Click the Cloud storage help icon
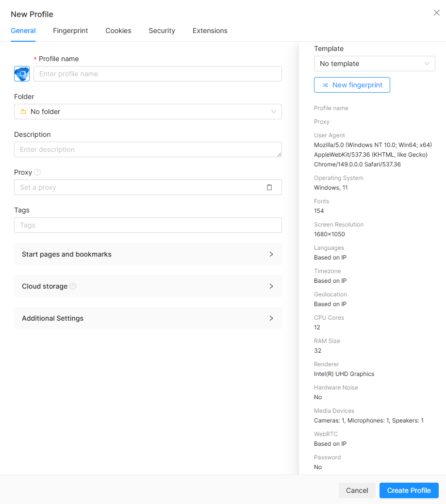The image size is (446, 504). click(73, 286)
